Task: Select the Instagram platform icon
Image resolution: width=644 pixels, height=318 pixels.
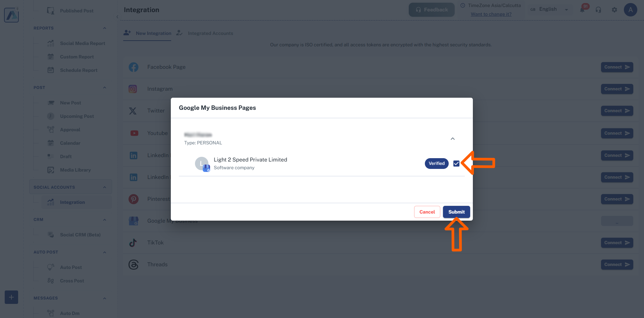Action: click(x=133, y=89)
